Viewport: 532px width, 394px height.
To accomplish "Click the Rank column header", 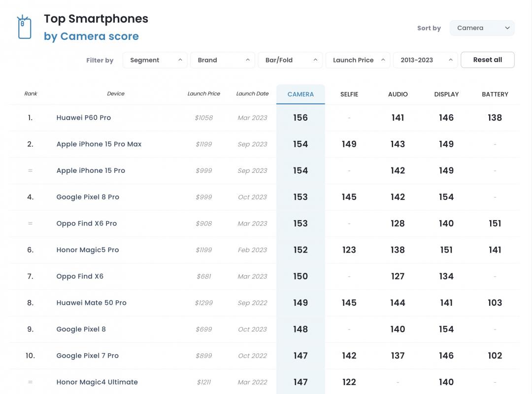I will tap(31, 94).
